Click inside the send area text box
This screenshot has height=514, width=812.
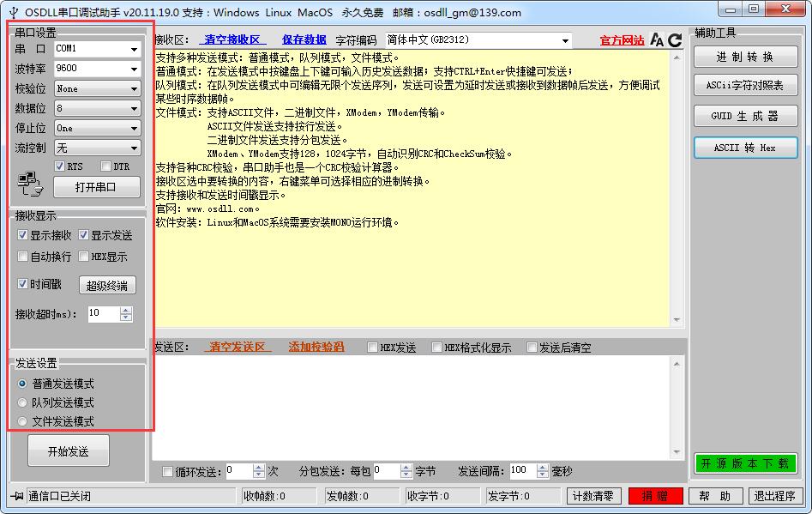pos(412,408)
